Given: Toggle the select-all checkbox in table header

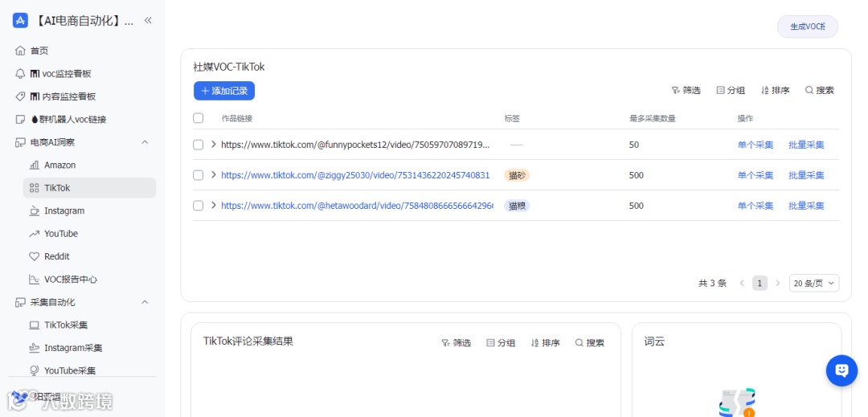Looking at the screenshot, I should coord(199,118).
